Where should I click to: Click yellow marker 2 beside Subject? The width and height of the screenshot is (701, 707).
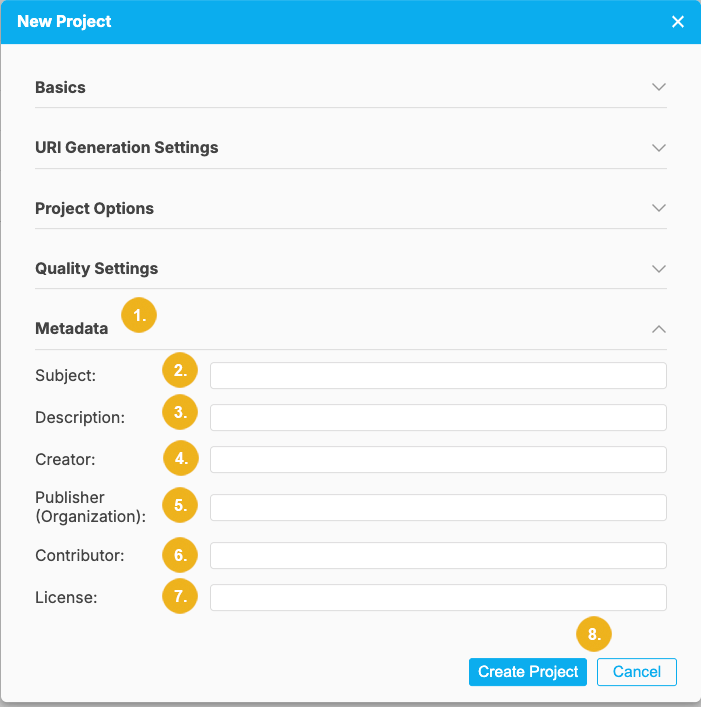coord(180,371)
